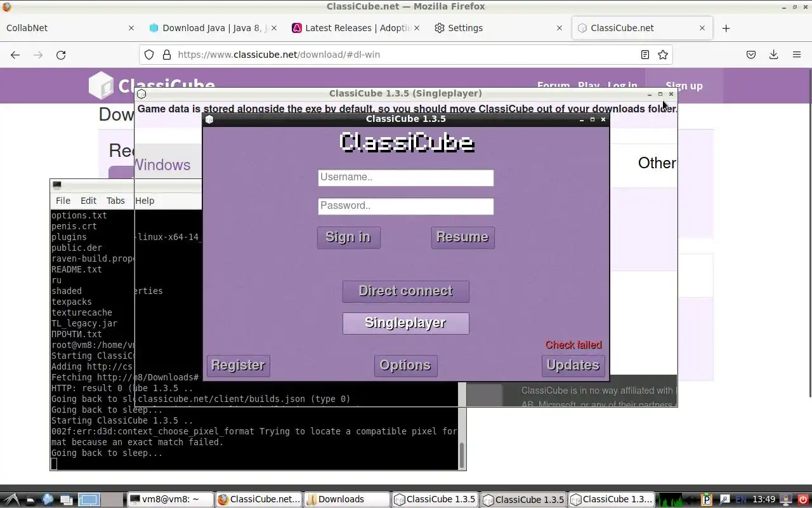Open the Firefox hamburger menu
Viewport: 812px width, 508px height.
(797, 55)
